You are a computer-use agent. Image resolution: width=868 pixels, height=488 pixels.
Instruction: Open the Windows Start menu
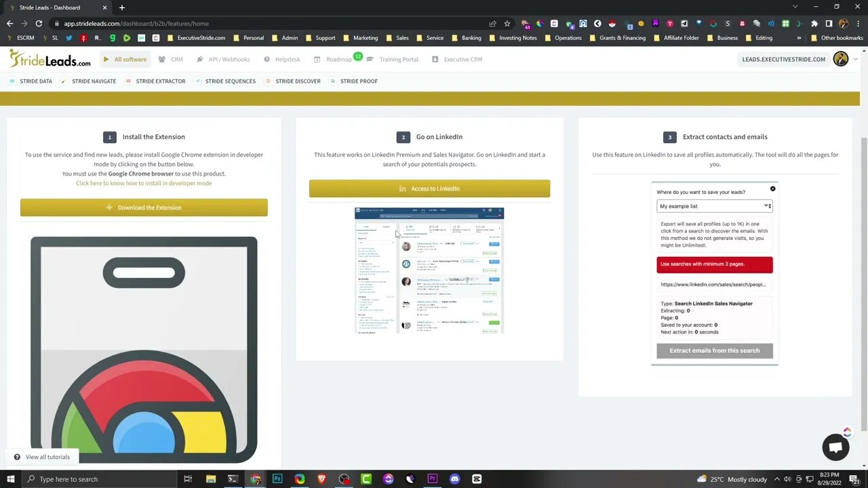[10, 479]
